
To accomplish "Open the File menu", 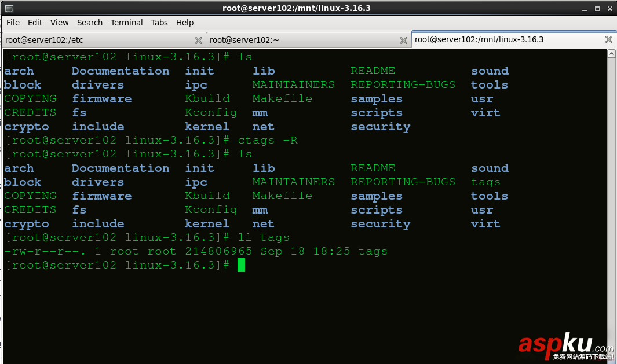I will coord(13,23).
